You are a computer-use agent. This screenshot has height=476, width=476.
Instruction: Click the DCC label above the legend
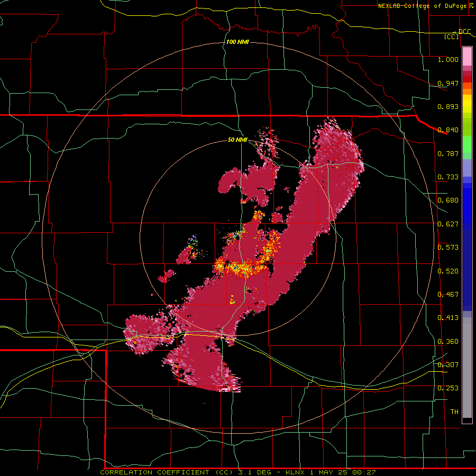[x=464, y=31]
